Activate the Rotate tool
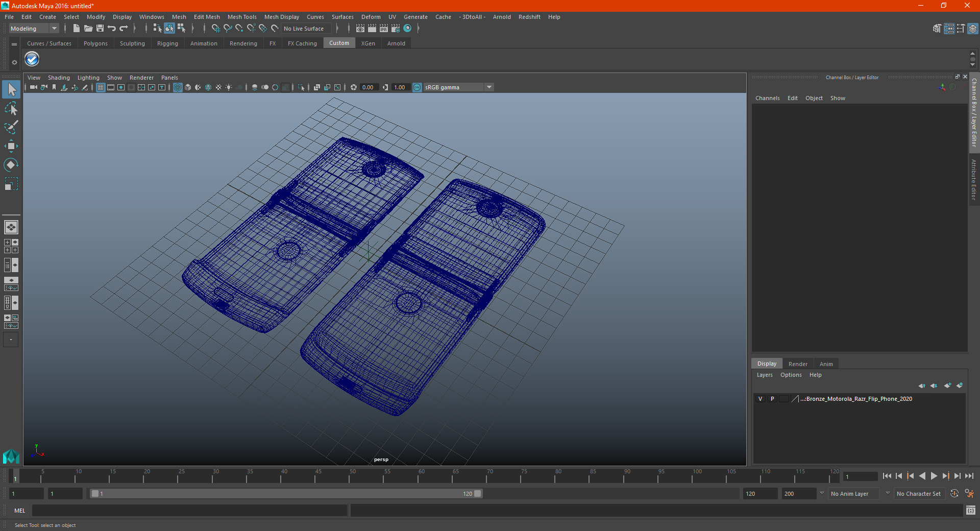Screen dimensions: 980x531 [11, 165]
